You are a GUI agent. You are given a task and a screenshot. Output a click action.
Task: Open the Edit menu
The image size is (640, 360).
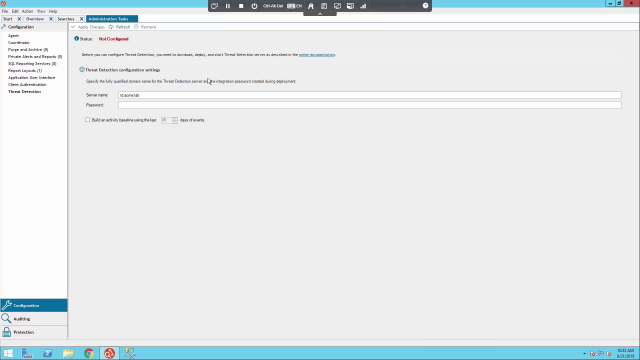15,11
